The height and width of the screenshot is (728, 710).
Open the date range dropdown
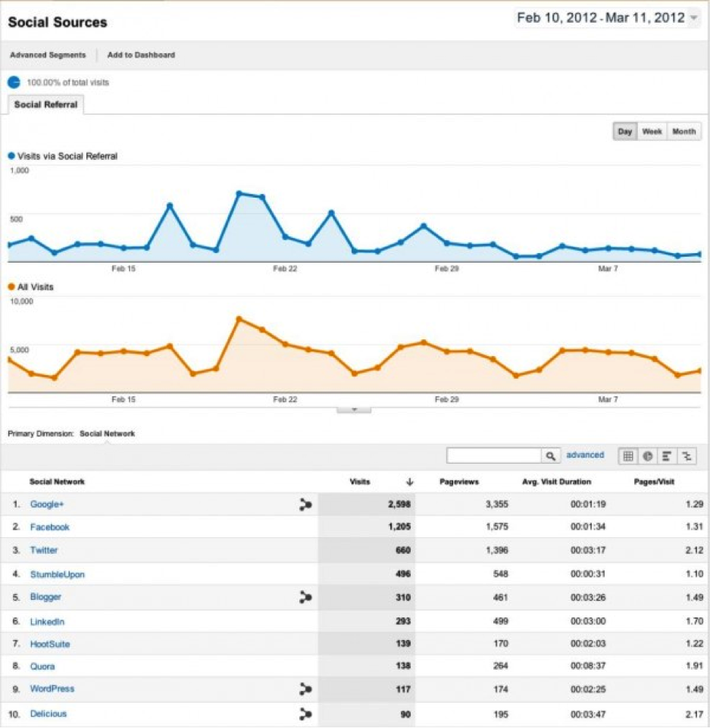[694, 18]
